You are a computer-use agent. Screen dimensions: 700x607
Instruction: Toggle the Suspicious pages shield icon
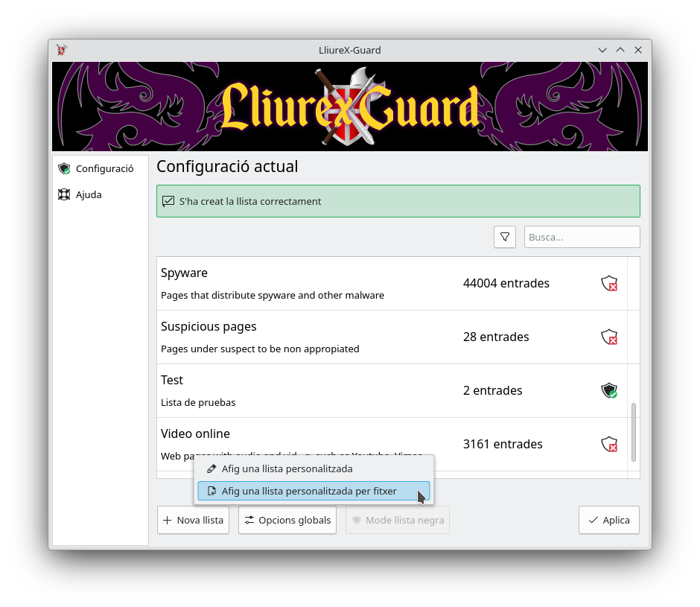coord(609,337)
